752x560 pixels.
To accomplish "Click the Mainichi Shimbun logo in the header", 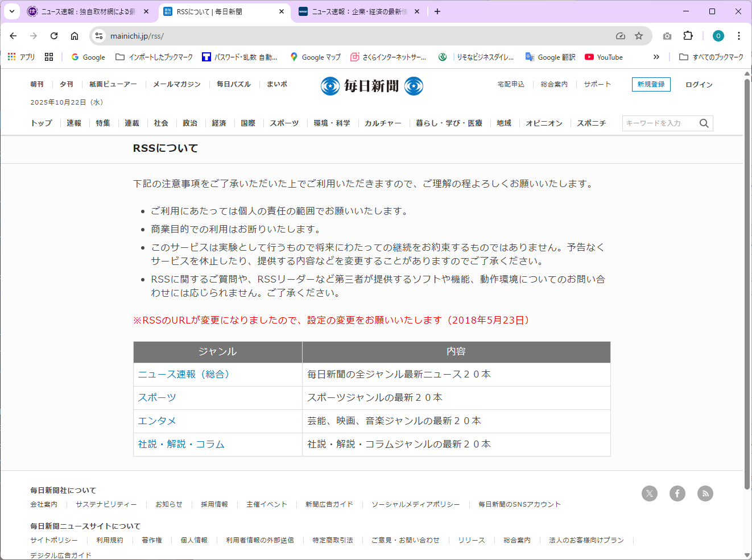I will [x=371, y=86].
